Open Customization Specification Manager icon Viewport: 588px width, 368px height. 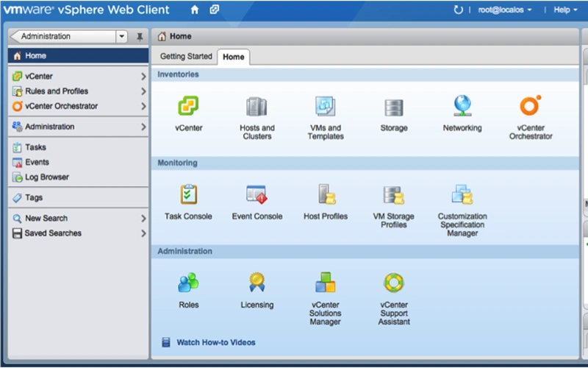pyautogui.click(x=462, y=194)
